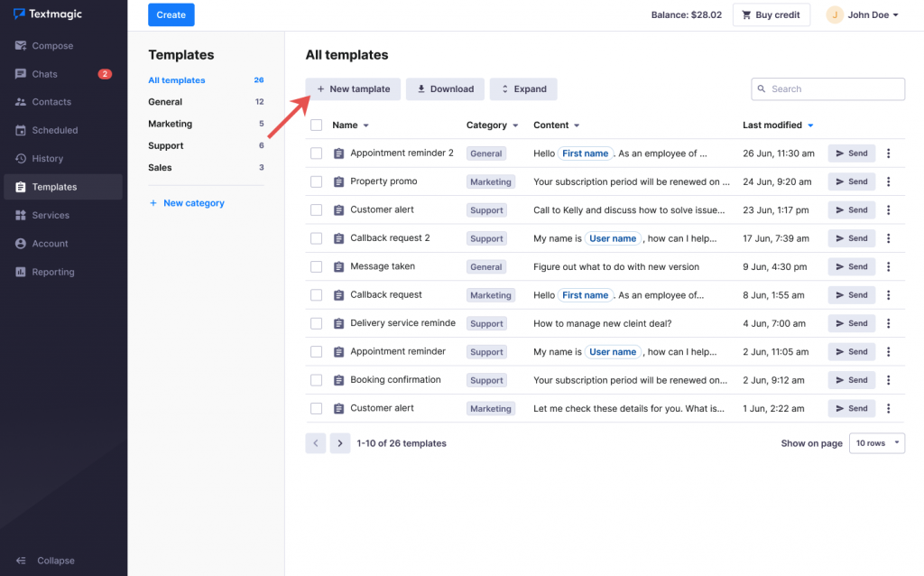Open the John Doe account menu
Screen dimensions: 924x576
click(864, 15)
